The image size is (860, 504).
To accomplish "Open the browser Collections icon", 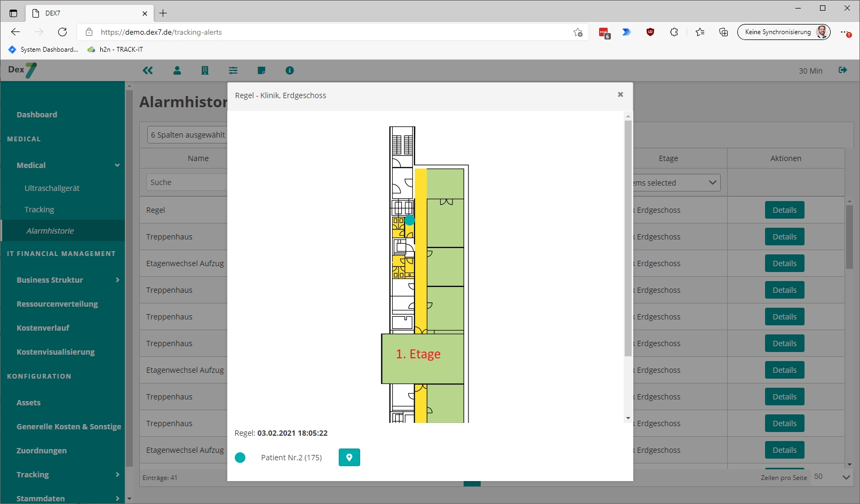I will (723, 32).
